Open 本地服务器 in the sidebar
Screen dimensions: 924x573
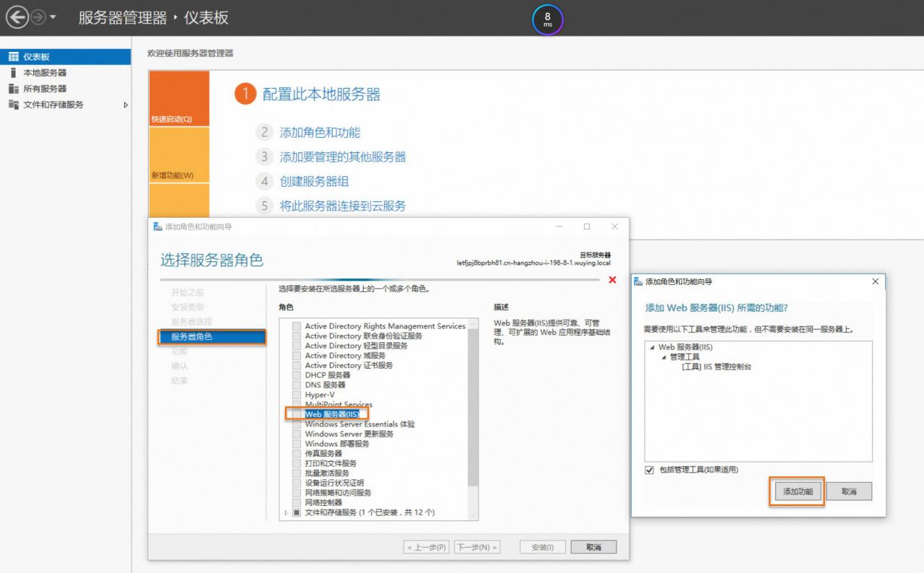pyautogui.click(x=66, y=73)
